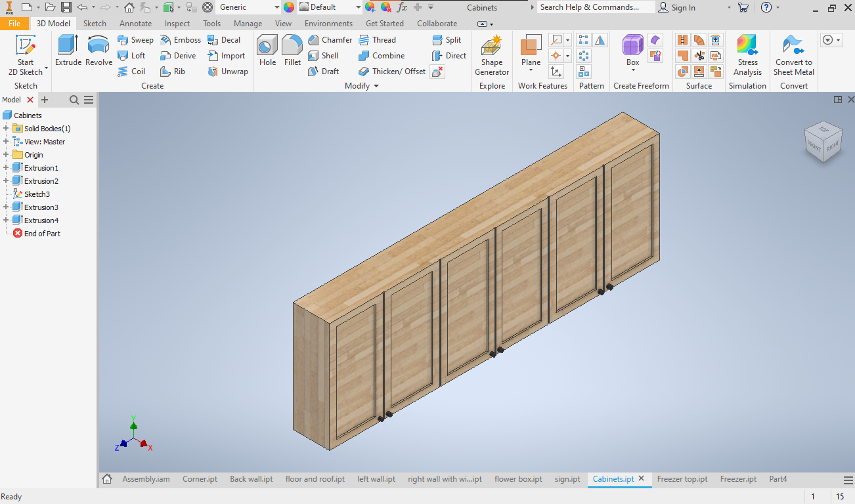Add a new browser panel tab
The width and height of the screenshot is (855, 504).
pos(45,100)
